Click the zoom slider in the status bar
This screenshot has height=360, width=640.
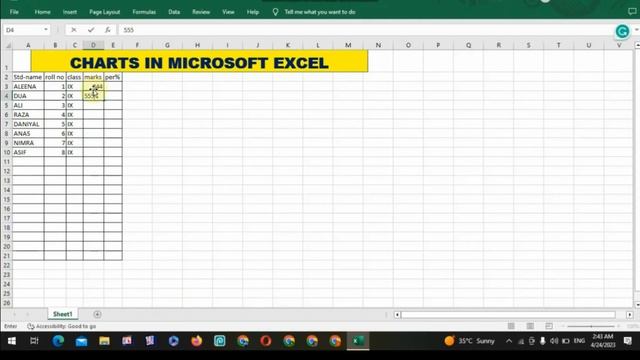[x=591, y=326]
